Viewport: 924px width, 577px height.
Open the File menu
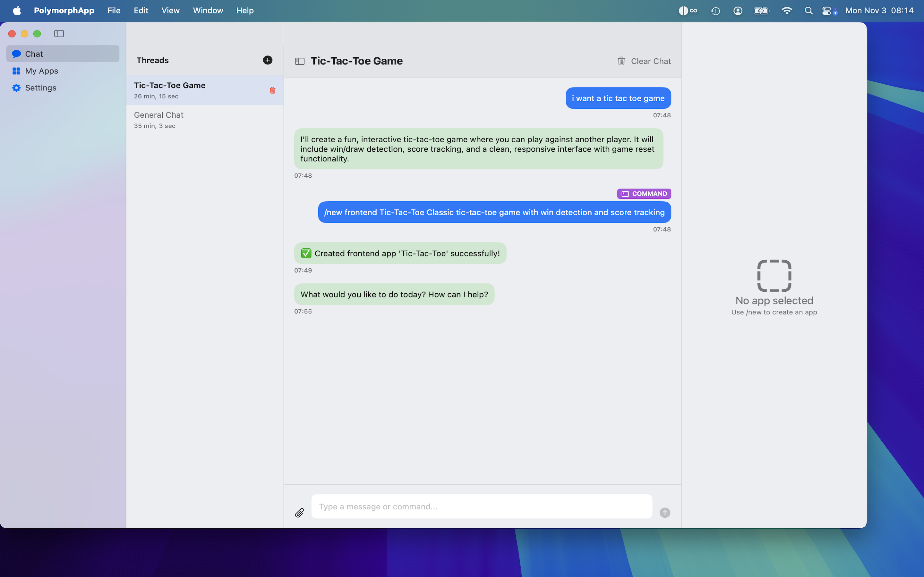point(114,11)
